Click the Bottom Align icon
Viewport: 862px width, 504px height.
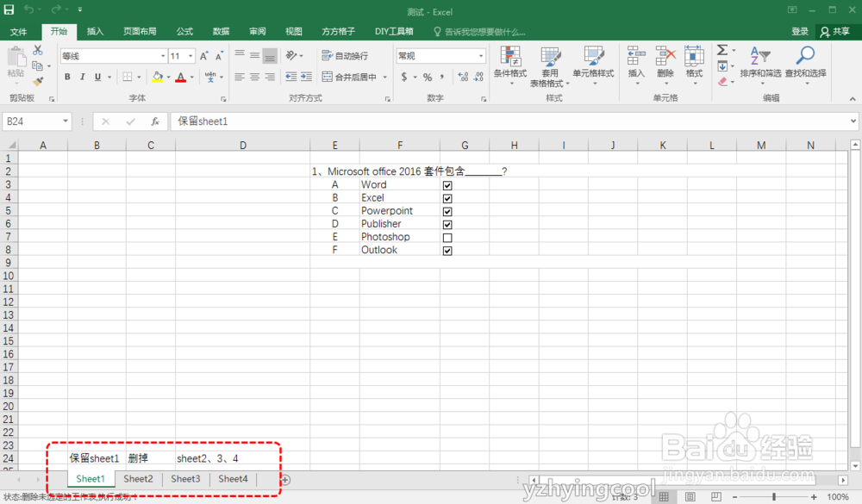pyautogui.click(x=270, y=55)
